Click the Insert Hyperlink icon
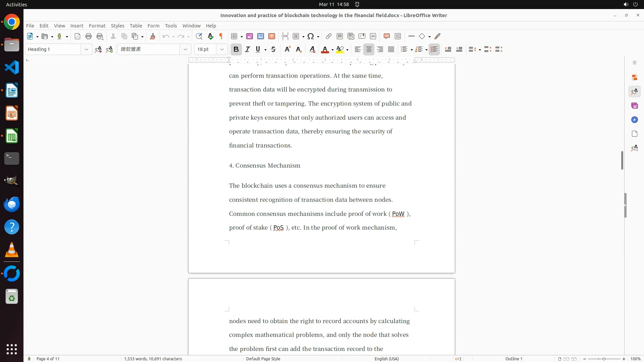644x362 pixels. pos(329,36)
